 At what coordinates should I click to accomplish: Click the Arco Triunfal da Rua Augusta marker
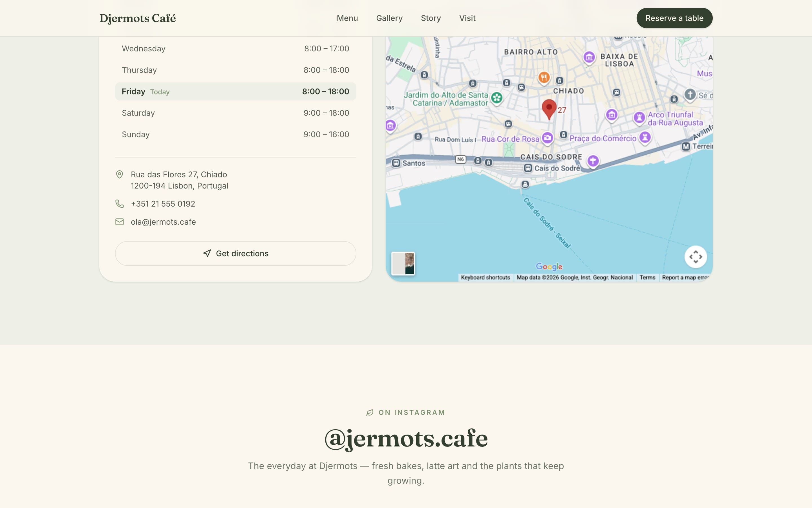(x=639, y=118)
